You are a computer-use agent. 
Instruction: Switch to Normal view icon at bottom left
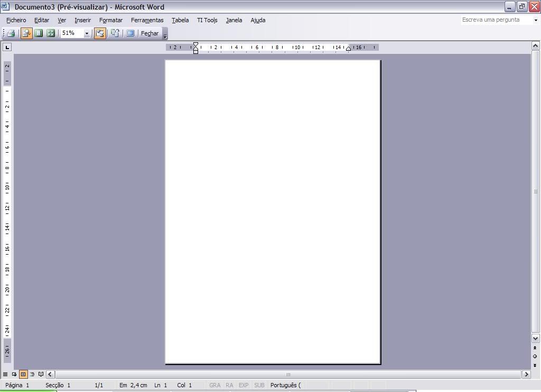tap(5, 375)
